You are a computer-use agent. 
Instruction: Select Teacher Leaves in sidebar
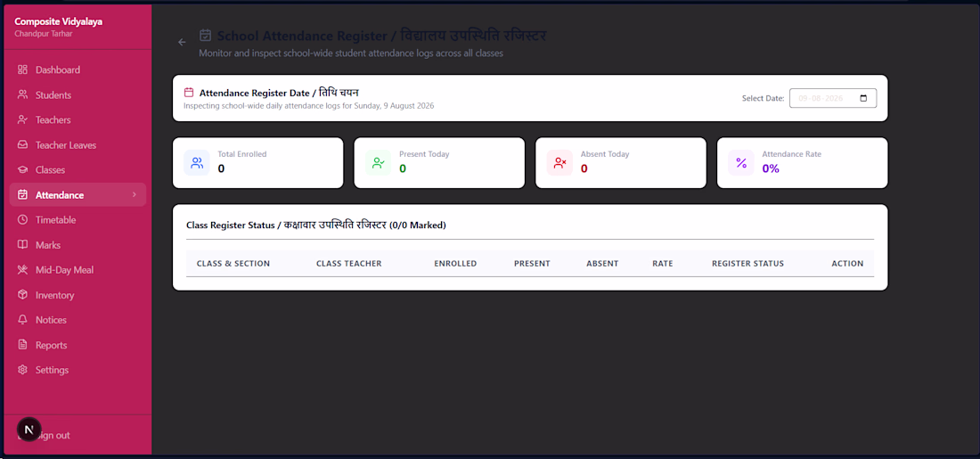click(78, 145)
